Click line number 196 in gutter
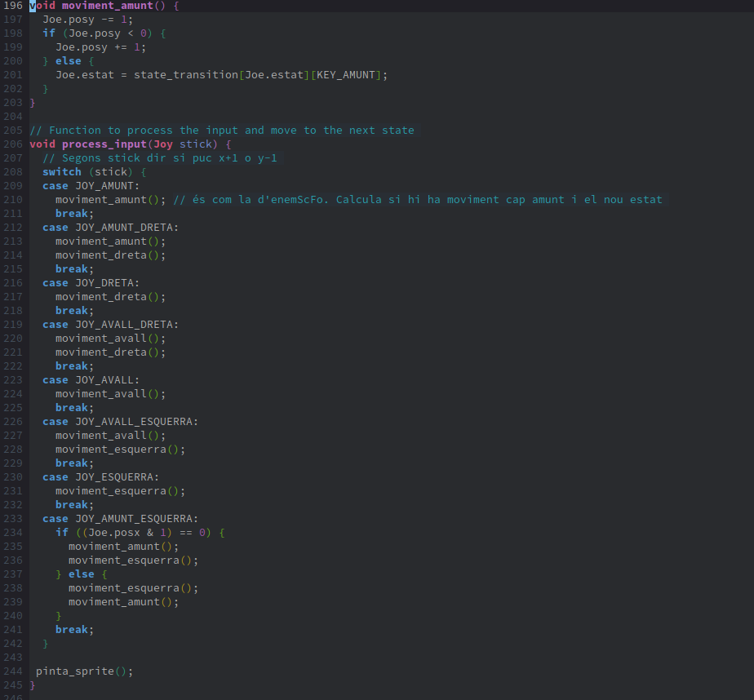Image resolution: width=754 pixels, height=700 pixels. point(13,6)
